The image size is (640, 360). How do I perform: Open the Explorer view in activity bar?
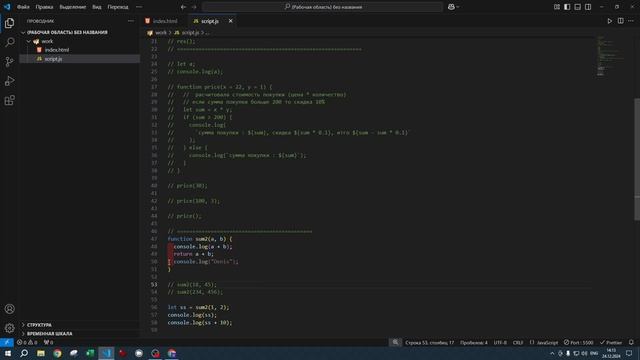(9, 23)
